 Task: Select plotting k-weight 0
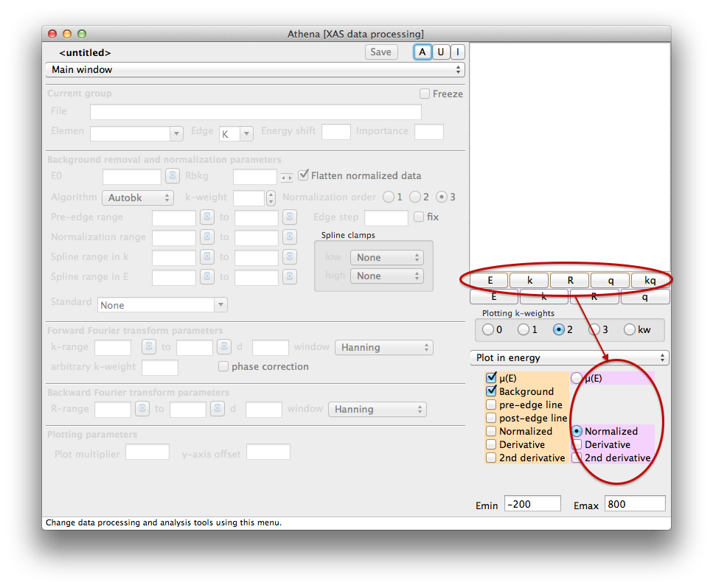(488, 329)
